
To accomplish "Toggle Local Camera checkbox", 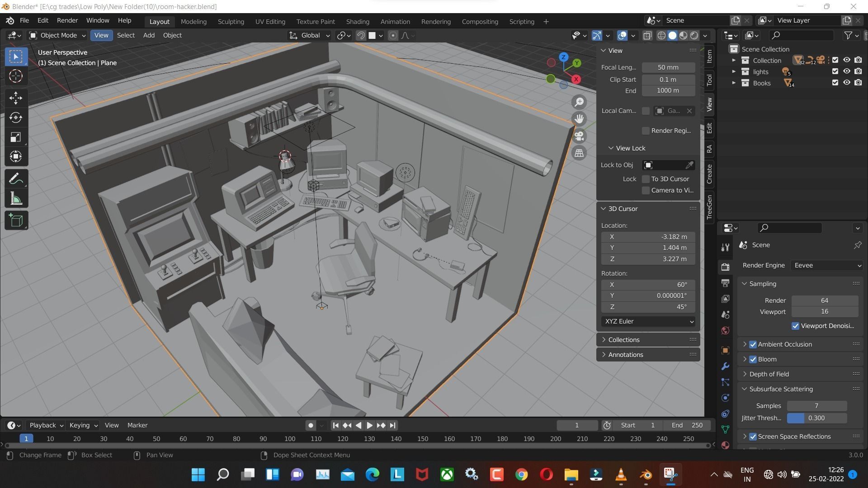I will pyautogui.click(x=646, y=111).
